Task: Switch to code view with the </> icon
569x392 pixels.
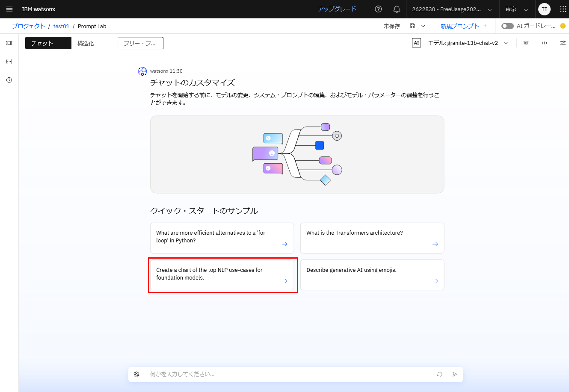Action: pyautogui.click(x=544, y=43)
